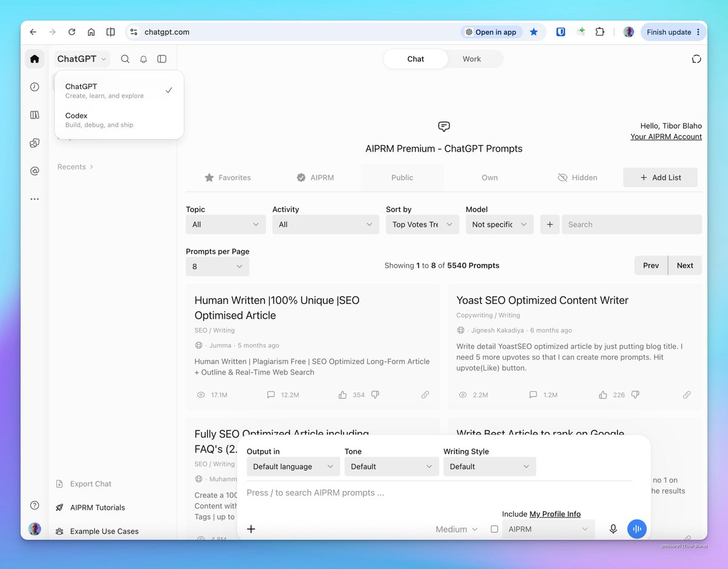Open the Activity dropdown

coord(326,224)
